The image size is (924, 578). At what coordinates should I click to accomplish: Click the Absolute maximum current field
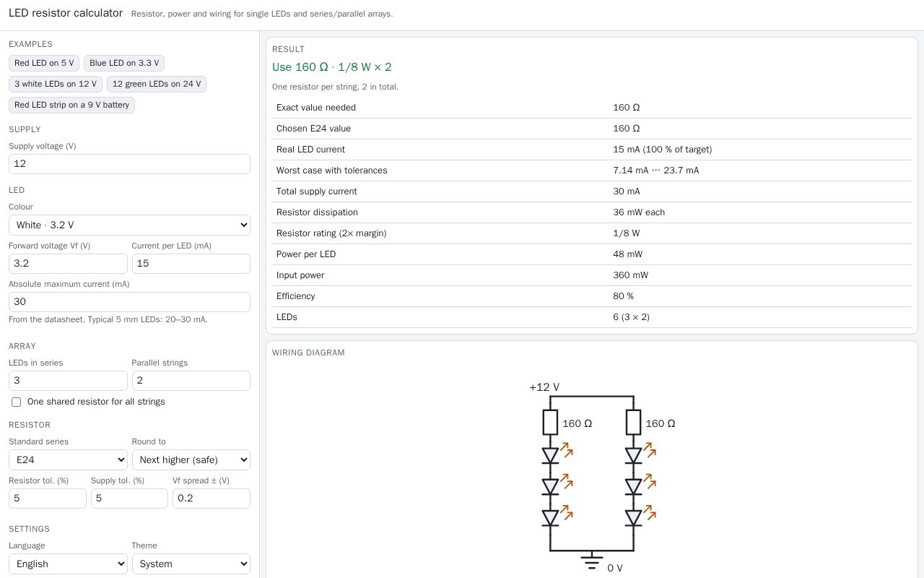point(129,302)
